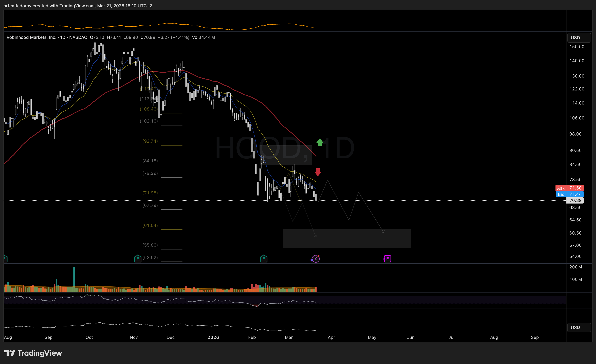Screen dimensions: 596x364
Task: Click the 140.00 price scale label
Action: [x=577, y=61]
